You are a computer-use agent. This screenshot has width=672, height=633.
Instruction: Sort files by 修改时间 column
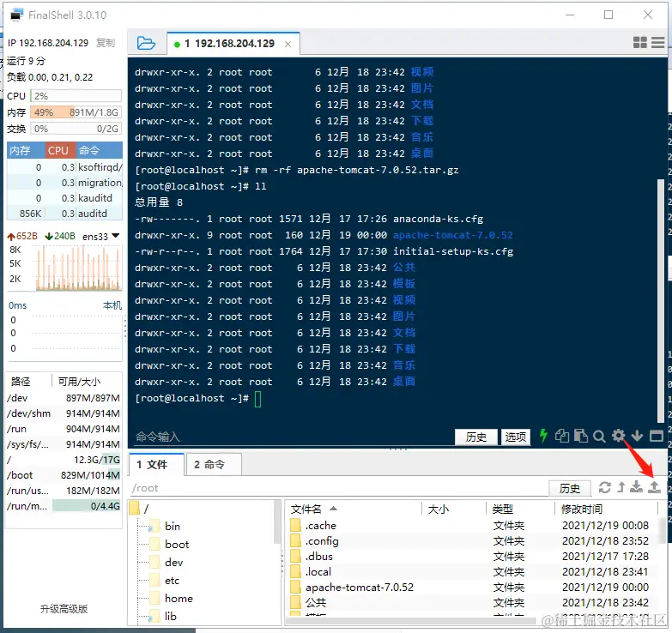click(606, 509)
